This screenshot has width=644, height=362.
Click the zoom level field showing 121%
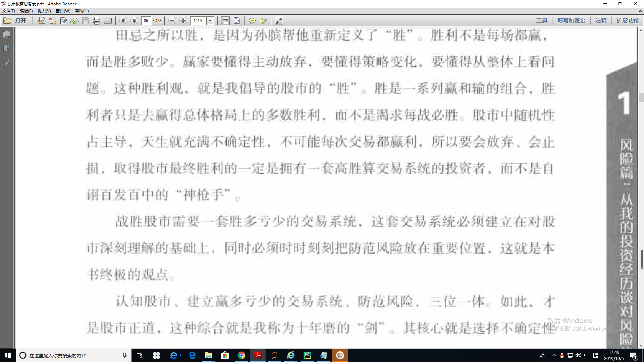pos(199,21)
